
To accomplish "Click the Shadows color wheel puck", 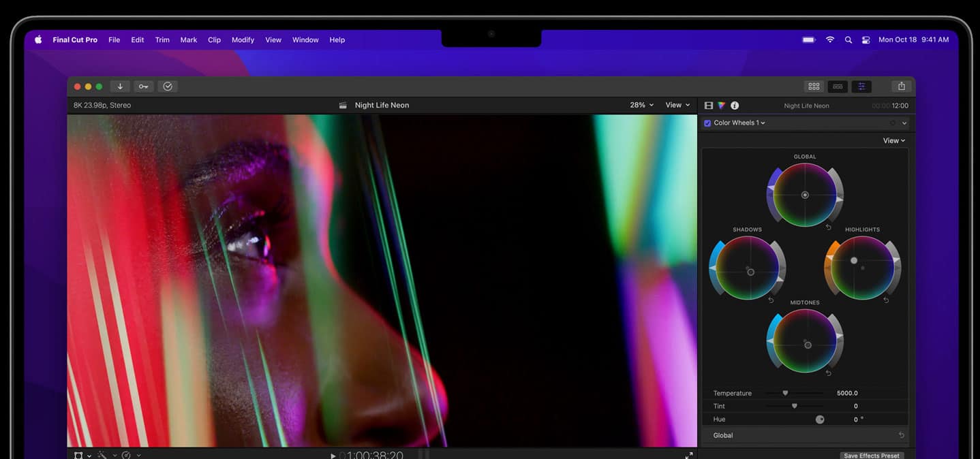I will click(x=750, y=272).
